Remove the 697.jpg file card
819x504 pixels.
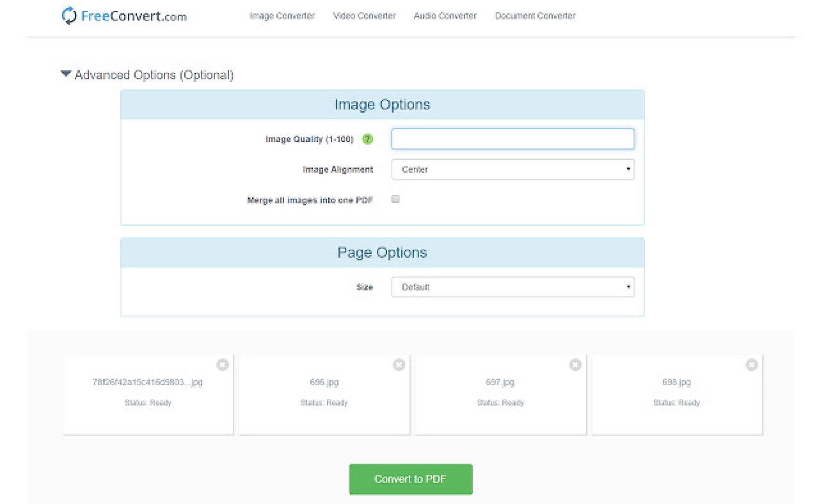pyautogui.click(x=575, y=365)
